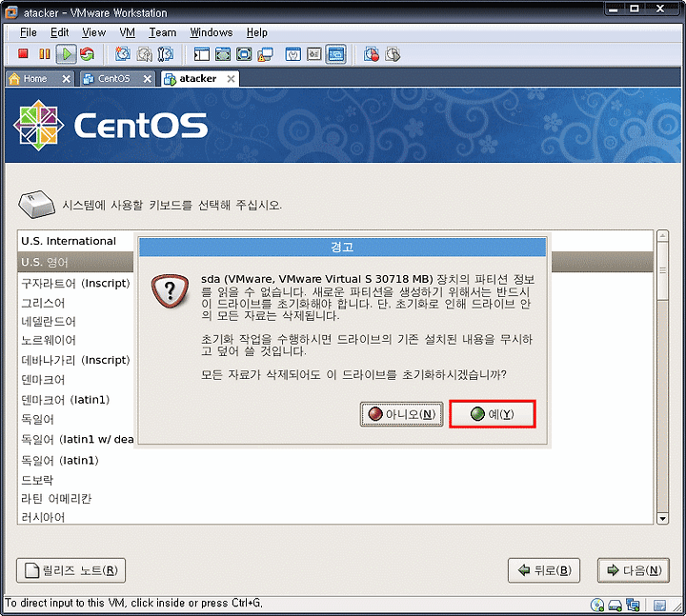Select 독일어 (latin1 w/ dea keyboard row
686x616 pixels.
(75, 439)
